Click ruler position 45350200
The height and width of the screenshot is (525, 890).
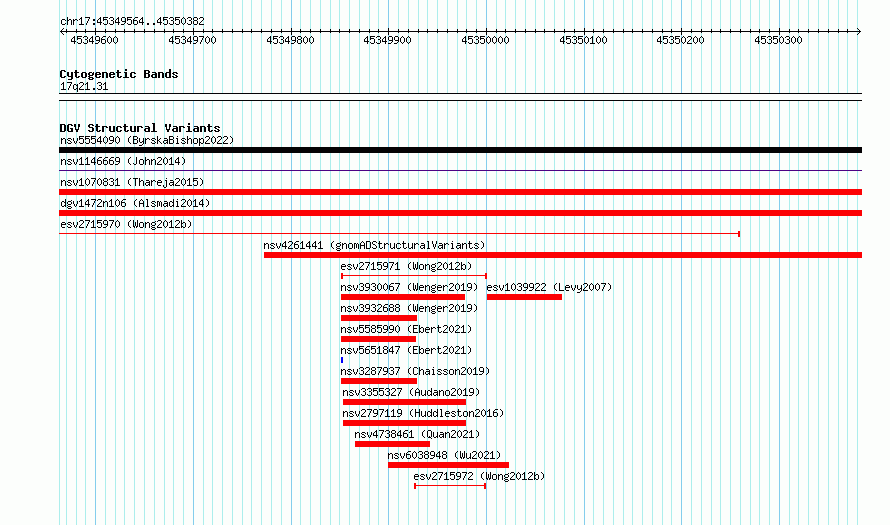[x=680, y=40]
